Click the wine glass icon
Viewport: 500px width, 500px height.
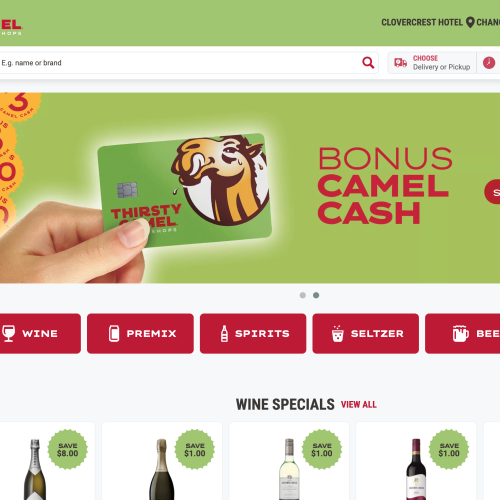pyautogui.click(x=8, y=333)
